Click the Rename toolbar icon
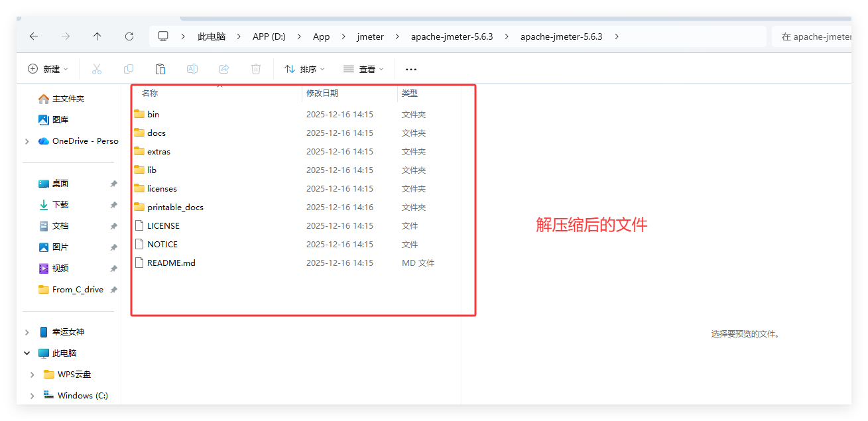This screenshot has height=421, width=868. point(192,69)
